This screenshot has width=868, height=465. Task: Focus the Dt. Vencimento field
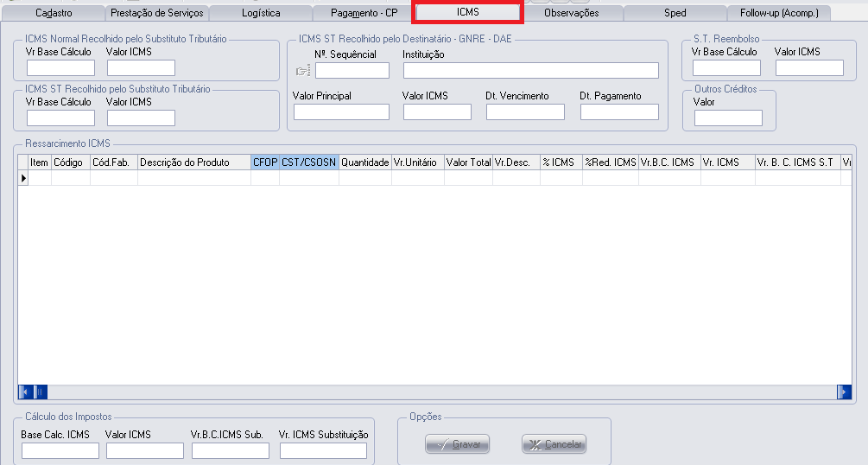pos(524,112)
